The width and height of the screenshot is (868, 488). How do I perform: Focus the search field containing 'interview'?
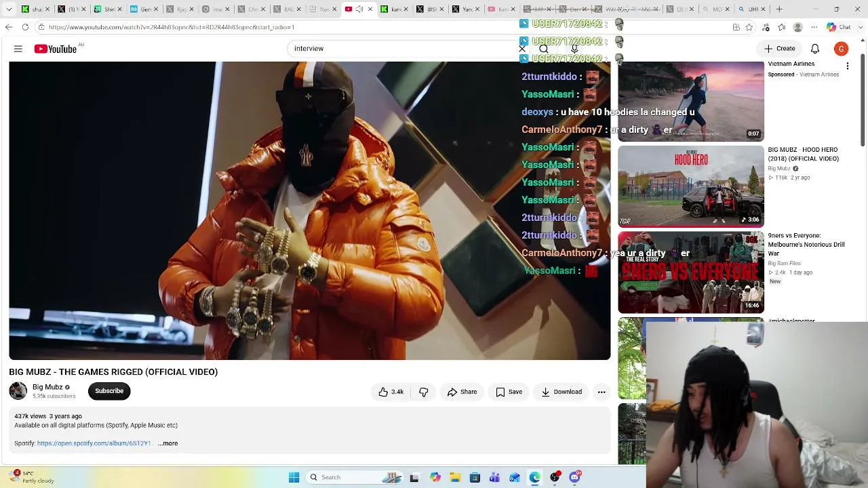[x=403, y=49]
